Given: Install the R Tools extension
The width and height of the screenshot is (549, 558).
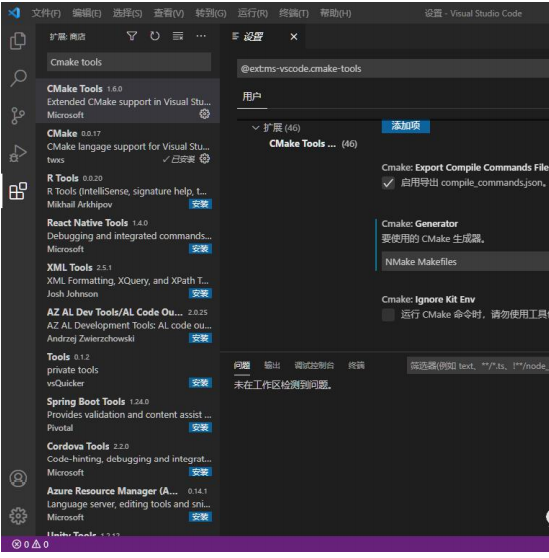Looking at the screenshot, I should (200, 204).
